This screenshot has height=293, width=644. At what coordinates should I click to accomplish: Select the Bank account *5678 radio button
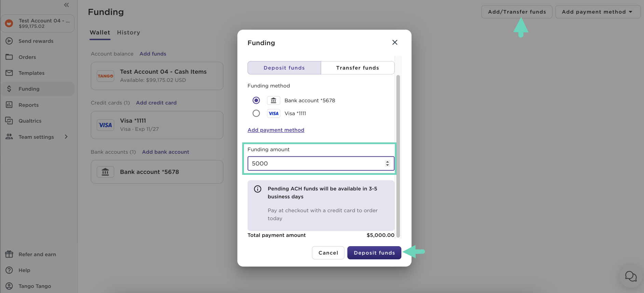[x=256, y=100]
